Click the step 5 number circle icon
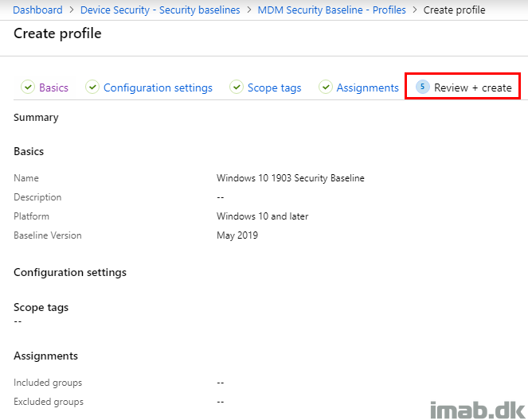Image resolution: width=528 pixels, height=420 pixels. coord(422,87)
